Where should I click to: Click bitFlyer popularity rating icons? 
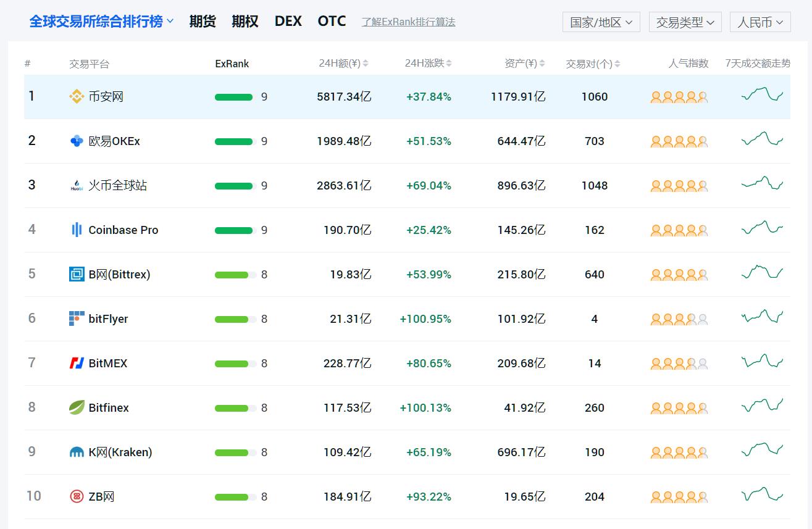coord(679,319)
